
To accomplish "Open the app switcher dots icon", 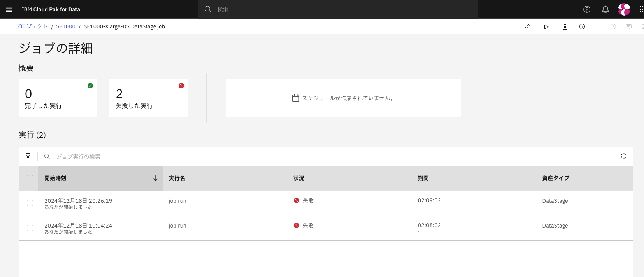I will point(641,9).
